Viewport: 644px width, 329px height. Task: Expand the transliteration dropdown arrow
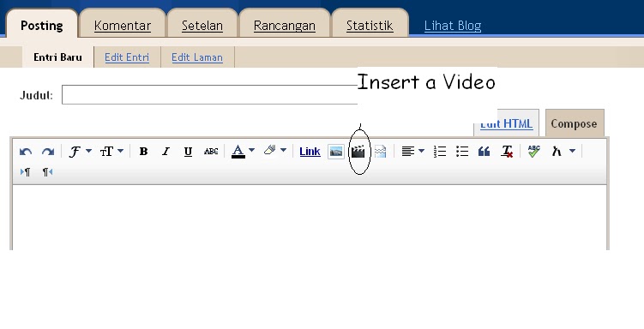[x=572, y=151]
